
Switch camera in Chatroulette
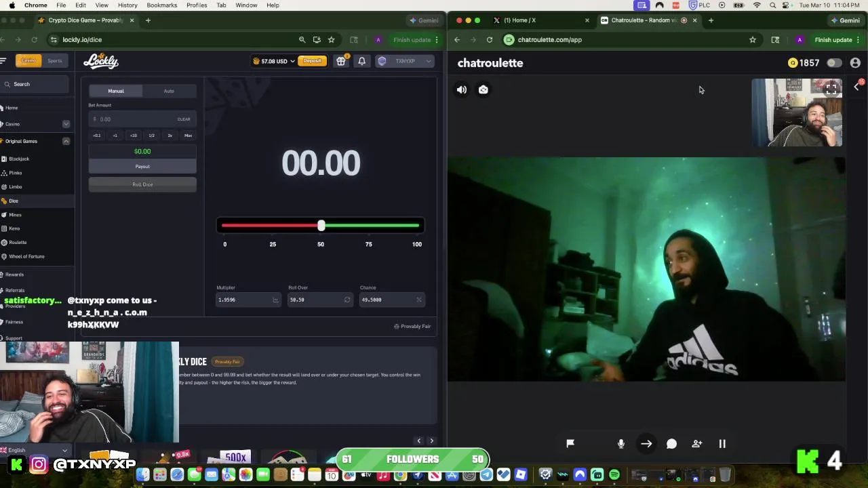coord(484,89)
